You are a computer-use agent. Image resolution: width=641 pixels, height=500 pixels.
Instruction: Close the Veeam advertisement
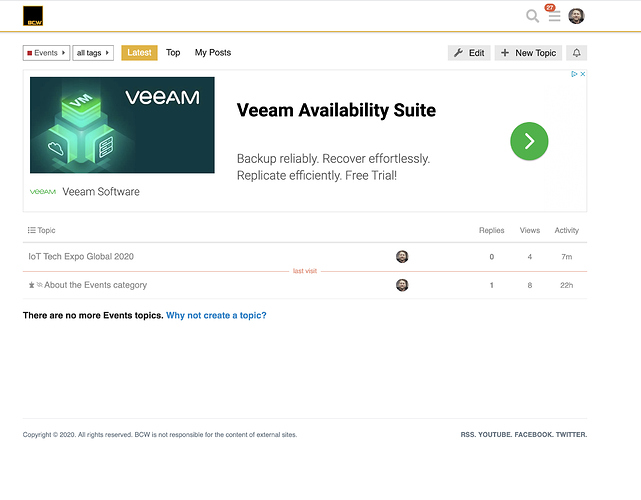point(583,74)
